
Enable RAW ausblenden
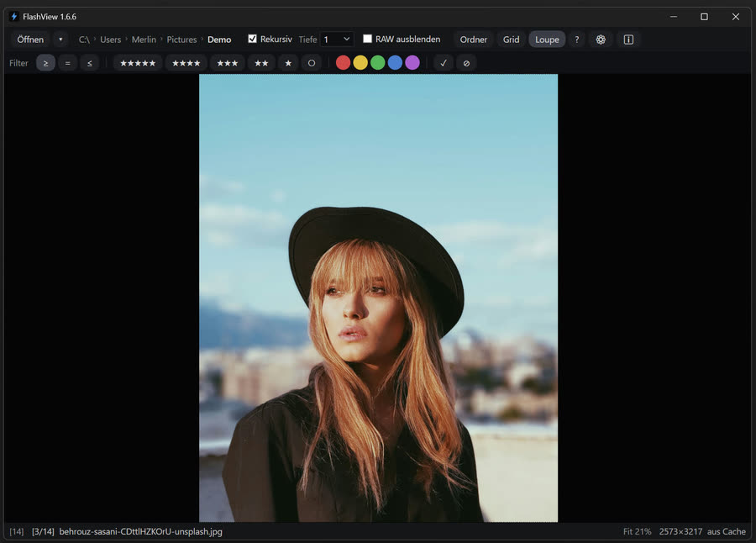[367, 38]
